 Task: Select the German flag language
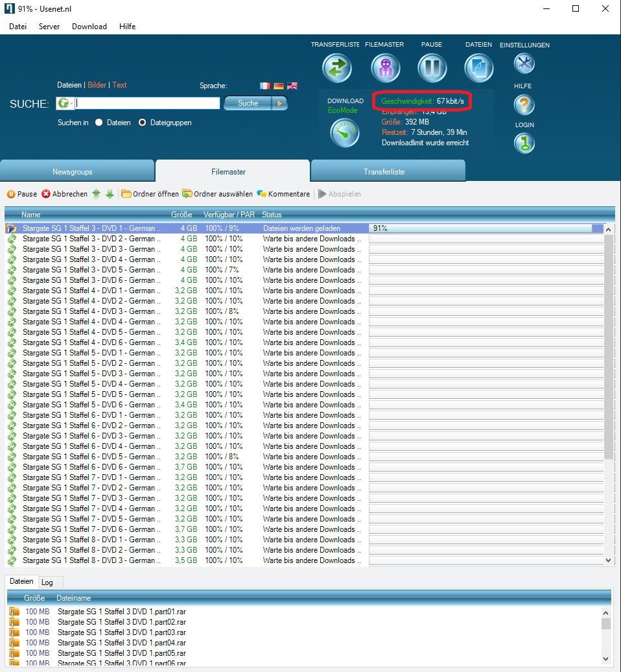click(x=279, y=86)
